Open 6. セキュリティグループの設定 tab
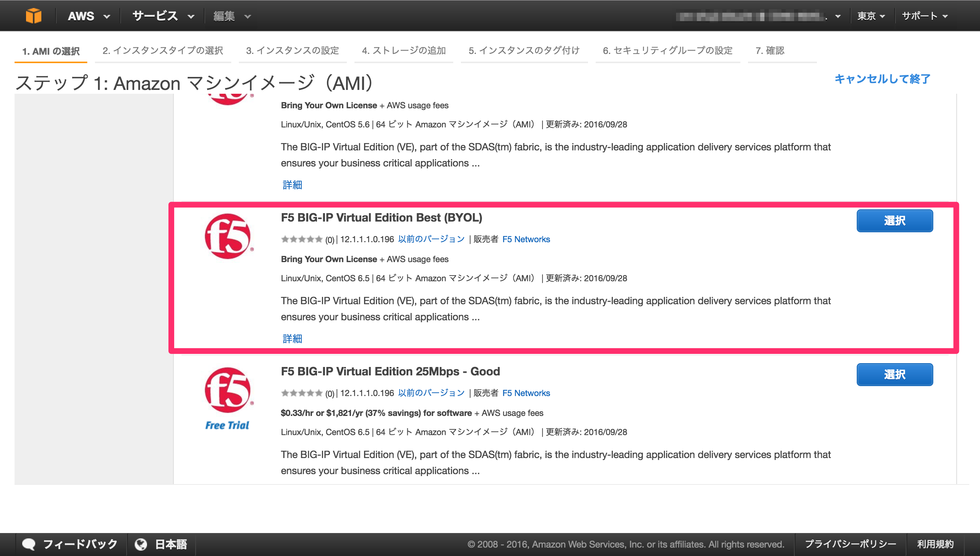 pyautogui.click(x=668, y=51)
